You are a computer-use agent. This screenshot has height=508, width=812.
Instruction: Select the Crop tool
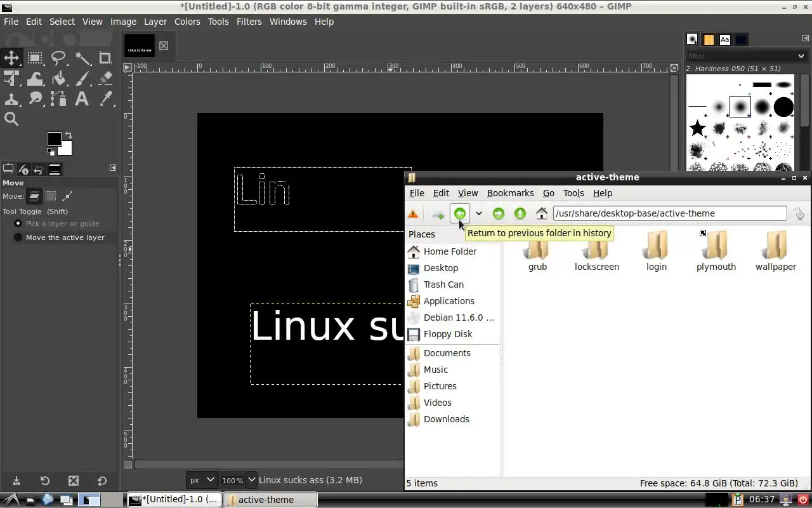[x=105, y=58]
